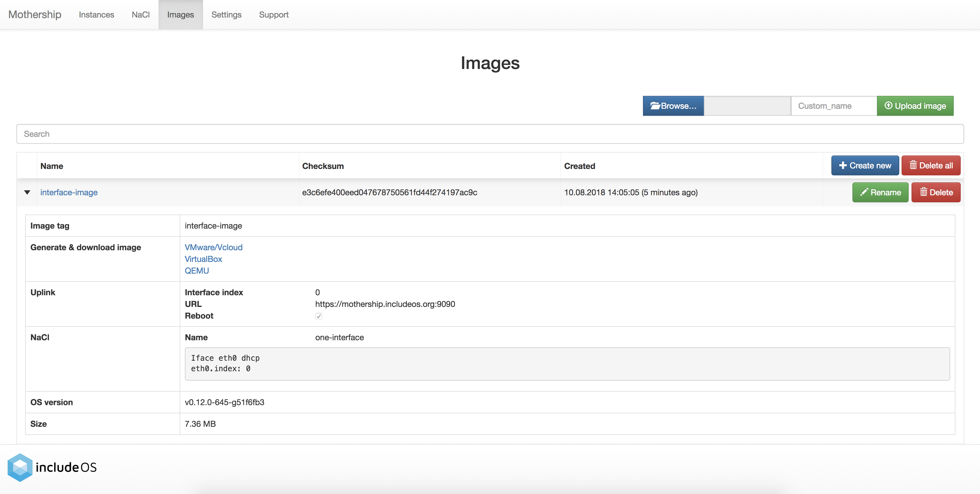
Task: Collapse the interface-image row triangle
Action: pyautogui.click(x=27, y=192)
